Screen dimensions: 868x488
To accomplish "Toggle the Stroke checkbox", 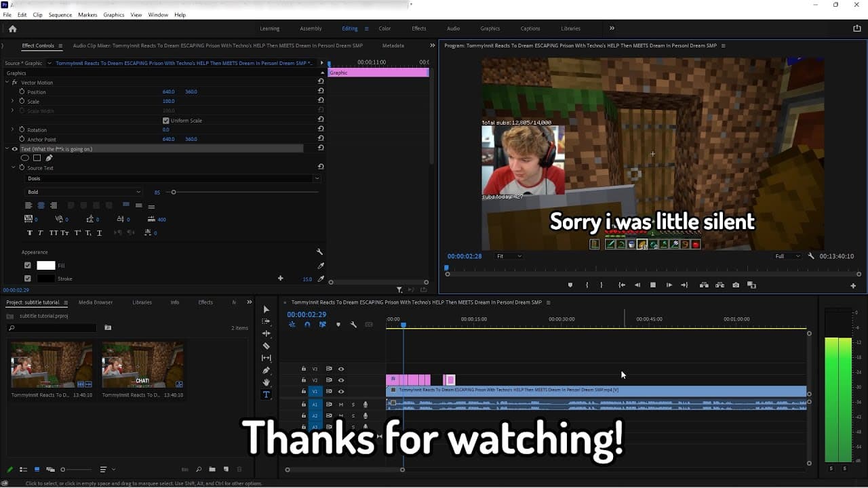I will (28, 279).
